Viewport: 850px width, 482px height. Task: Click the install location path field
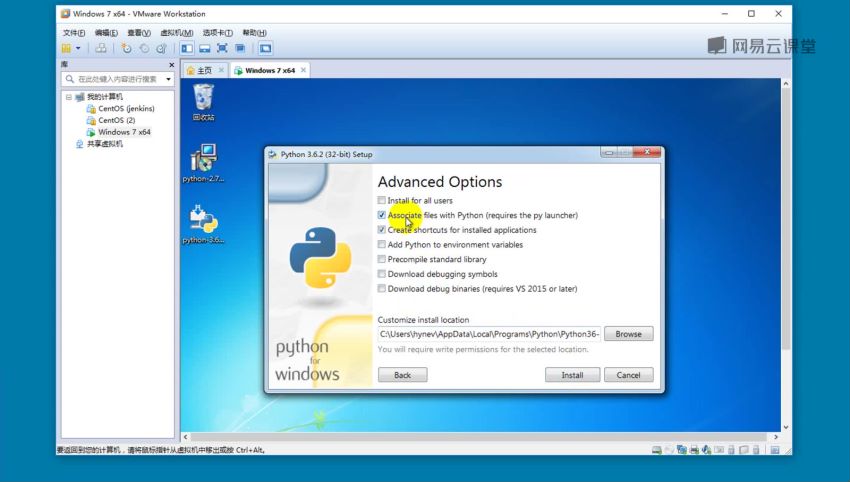[489, 334]
